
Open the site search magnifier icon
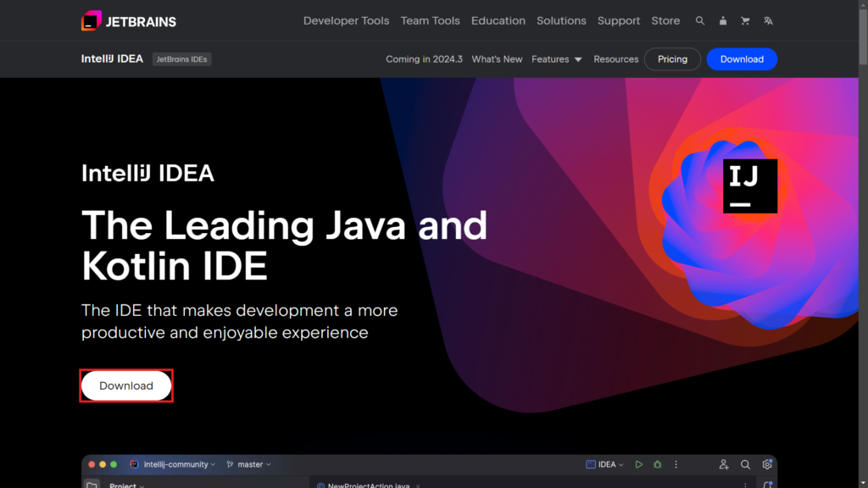pos(699,21)
